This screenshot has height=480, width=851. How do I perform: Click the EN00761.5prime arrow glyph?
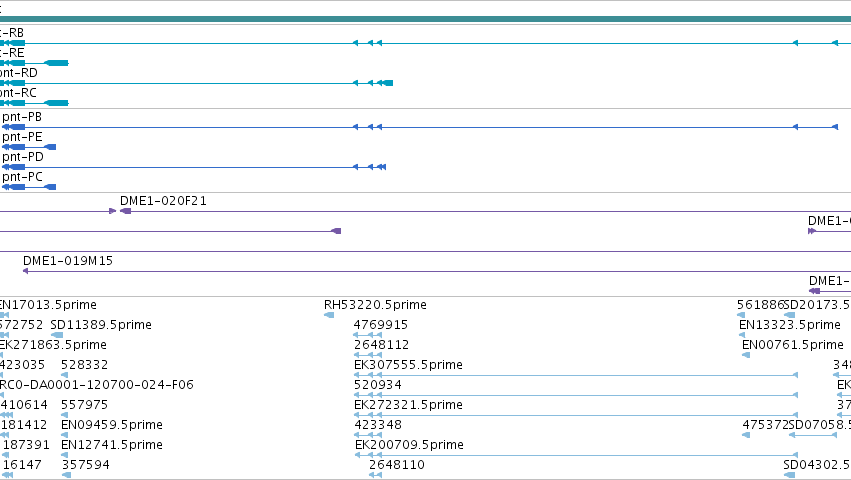click(746, 355)
